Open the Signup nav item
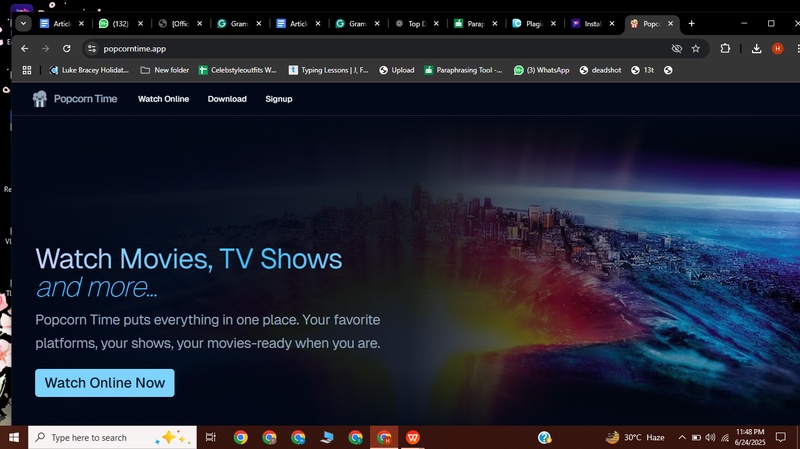This screenshot has width=800, height=449. (x=279, y=99)
